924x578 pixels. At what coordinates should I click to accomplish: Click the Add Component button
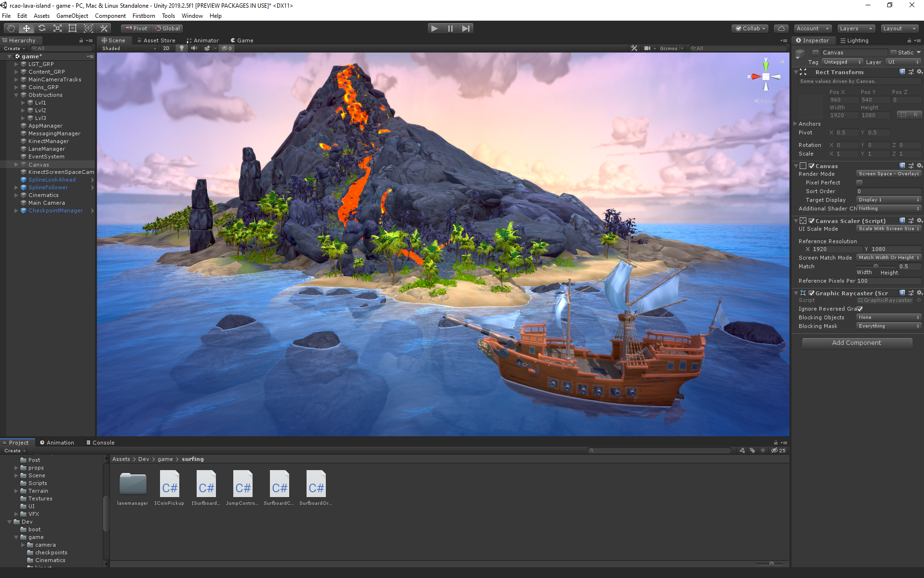[857, 343]
